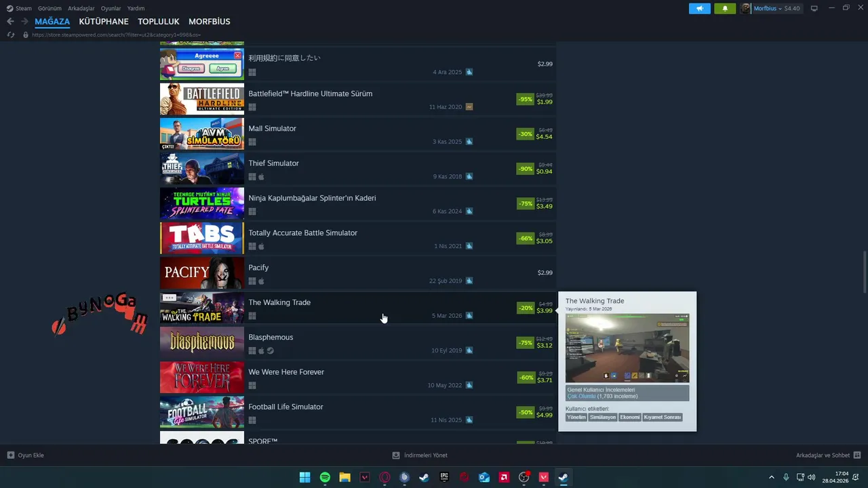Open Spotify from the taskbar
The width and height of the screenshot is (868, 488).
325,477
